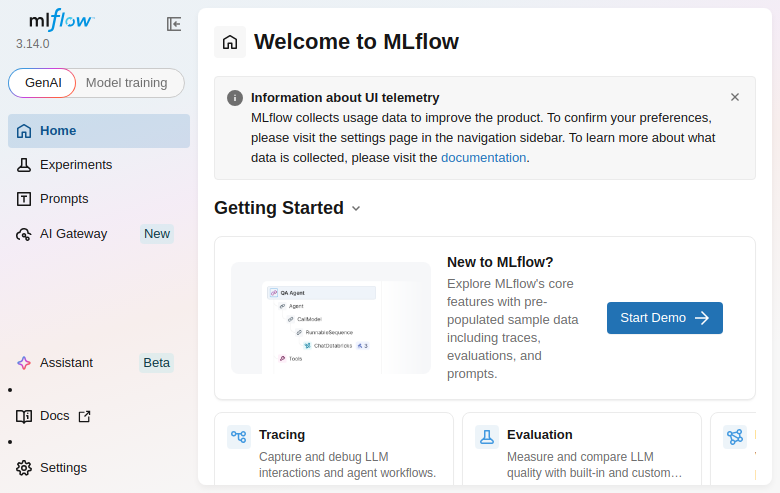Click the Docs book icon
Image resolution: width=780 pixels, height=493 pixels.
tap(24, 416)
